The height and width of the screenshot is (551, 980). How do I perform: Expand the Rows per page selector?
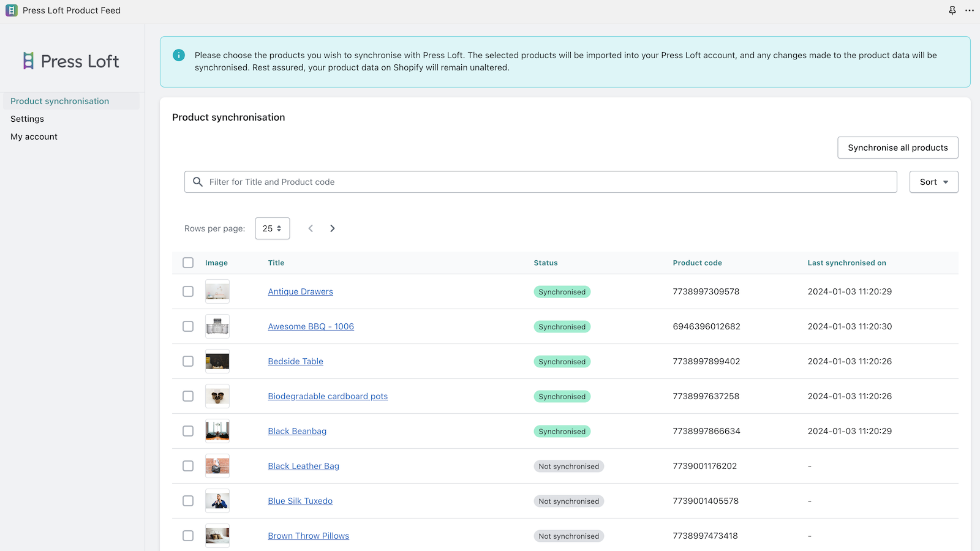pos(272,228)
